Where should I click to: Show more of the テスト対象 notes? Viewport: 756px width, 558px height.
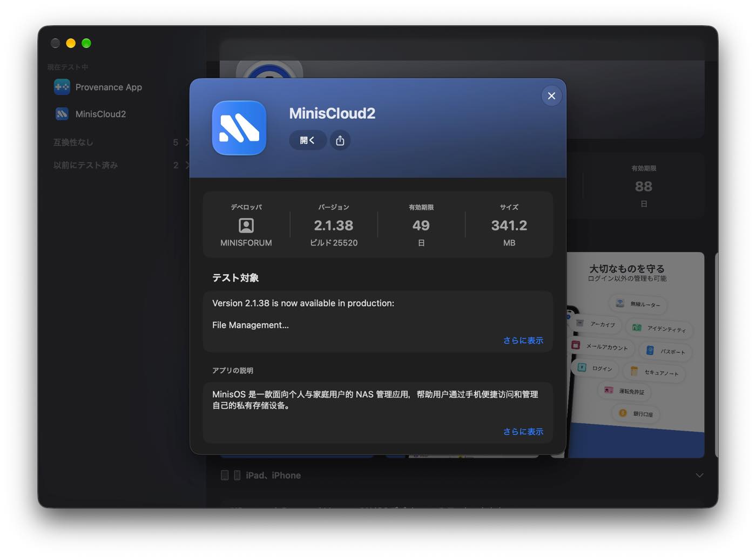pyautogui.click(x=523, y=341)
